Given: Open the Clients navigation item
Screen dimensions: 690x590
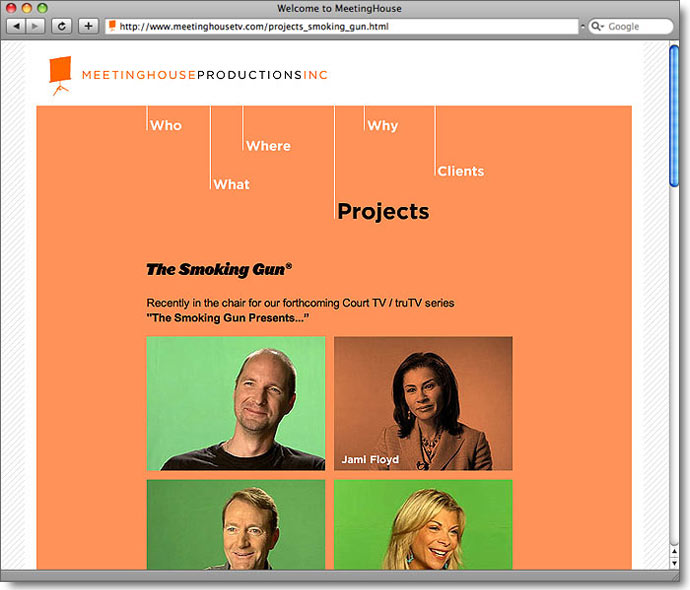Looking at the screenshot, I should 461,171.
